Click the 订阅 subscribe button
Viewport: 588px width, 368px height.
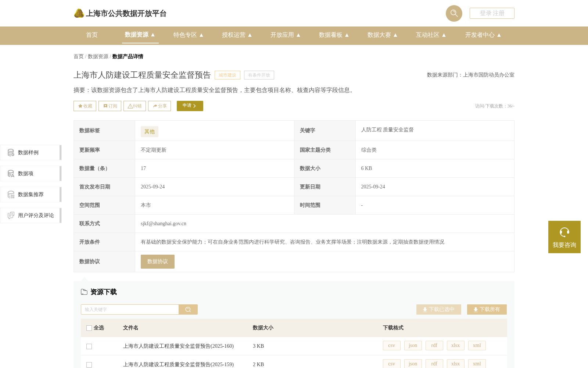(110, 106)
